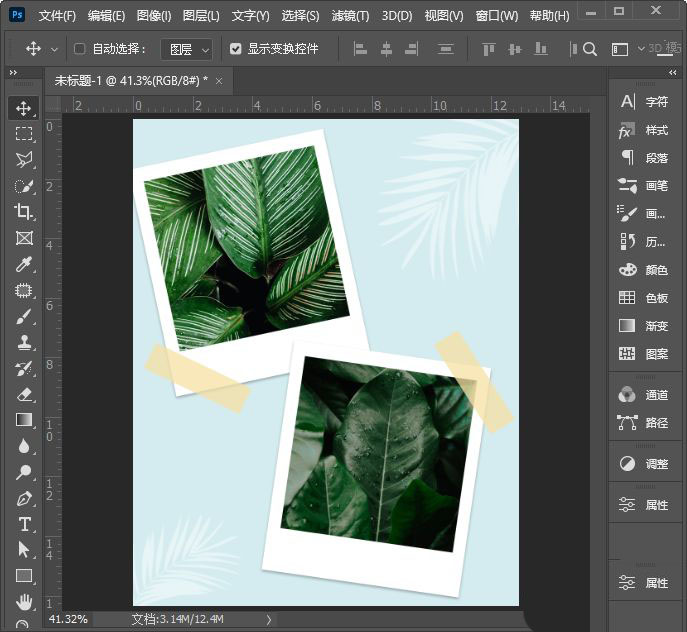Screen dimensions: 687x632
Task: Click the search magnifier icon in options bar
Action: [x=590, y=49]
